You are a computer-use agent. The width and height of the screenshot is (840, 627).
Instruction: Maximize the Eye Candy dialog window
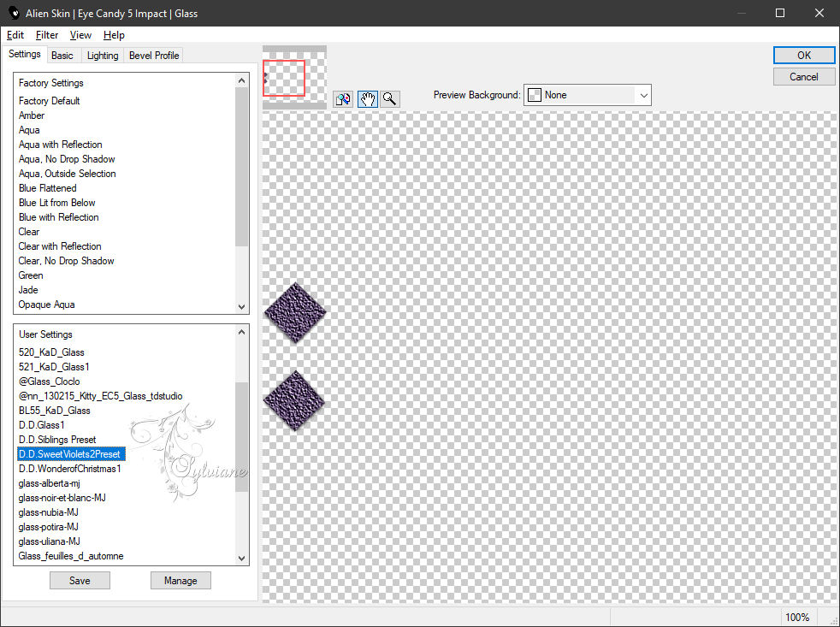(780, 13)
